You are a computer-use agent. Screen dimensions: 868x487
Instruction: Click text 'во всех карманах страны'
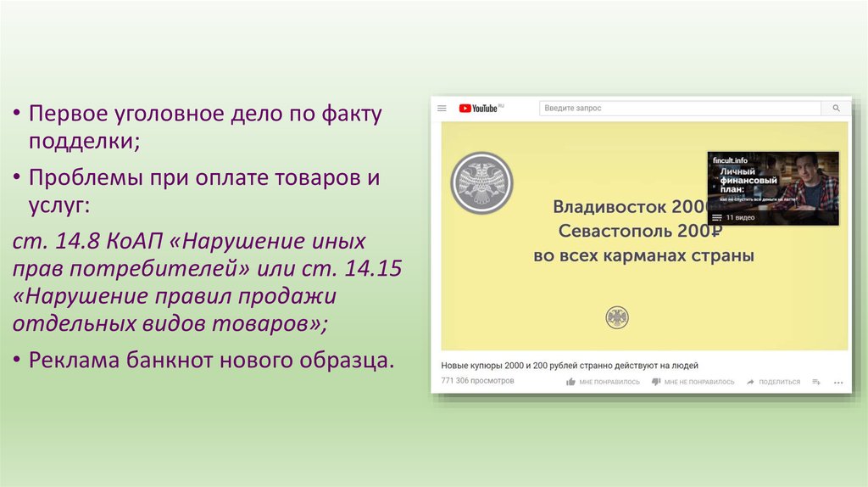click(644, 255)
